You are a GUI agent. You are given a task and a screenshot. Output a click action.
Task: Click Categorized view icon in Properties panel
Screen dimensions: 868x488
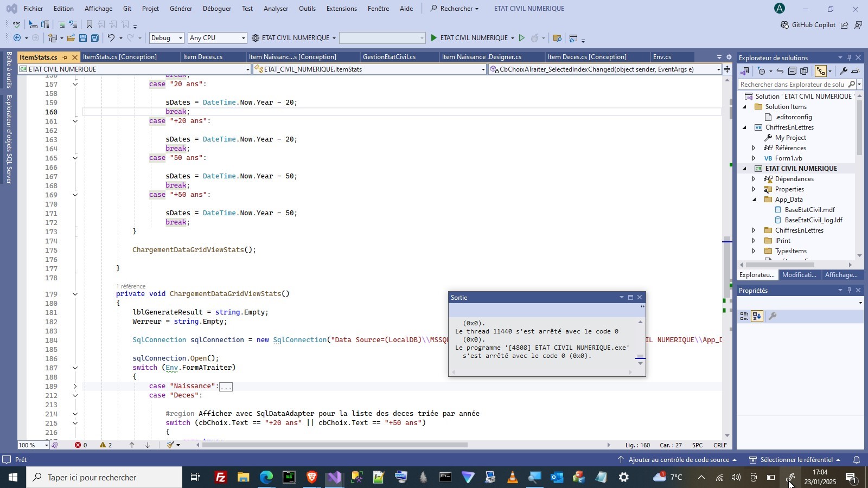744,316
